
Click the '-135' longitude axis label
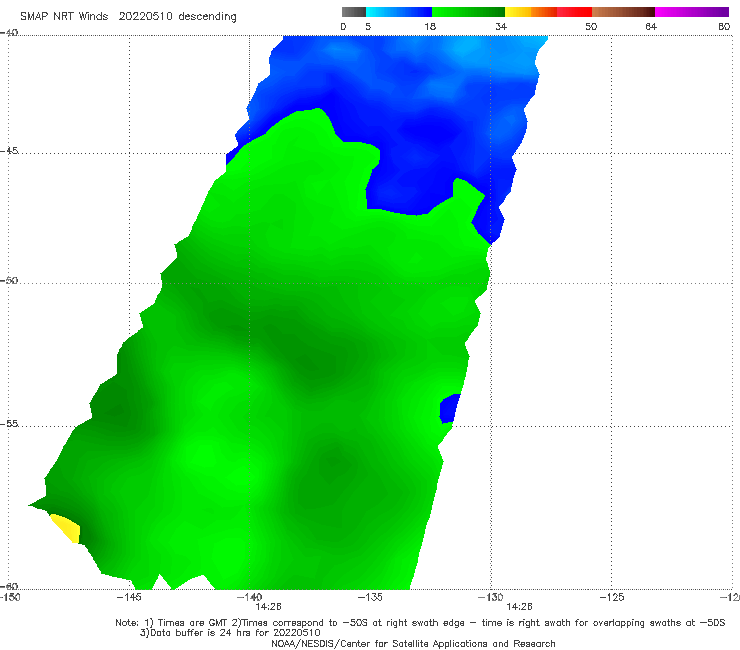coord(370,597)
